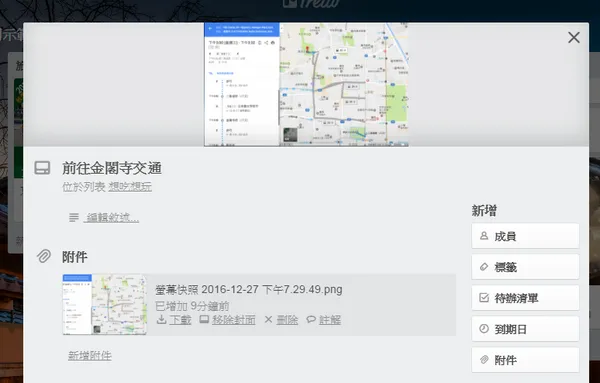Open the list link 想吃想玩
Screen dimensions: 600x383
[130, 187]
